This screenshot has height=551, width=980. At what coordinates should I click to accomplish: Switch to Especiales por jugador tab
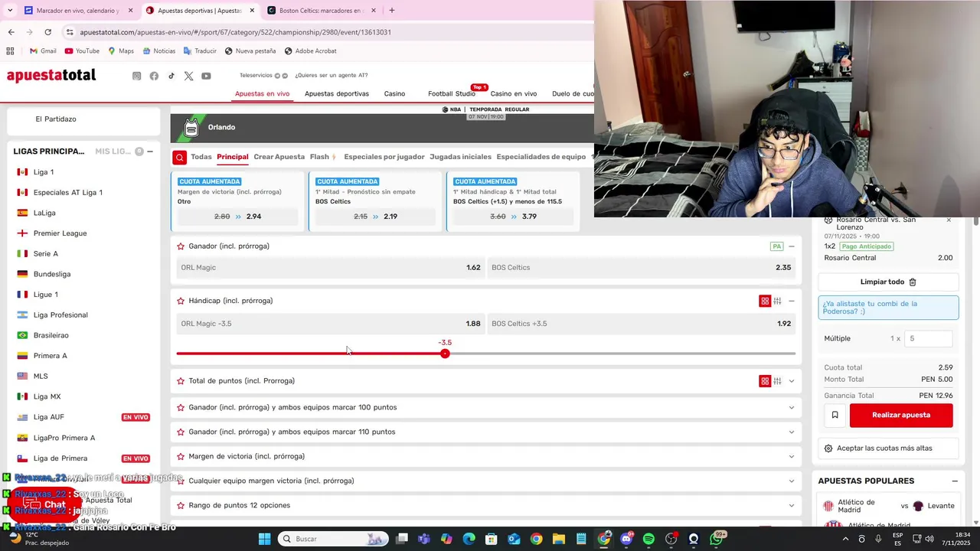pos(384,157)
